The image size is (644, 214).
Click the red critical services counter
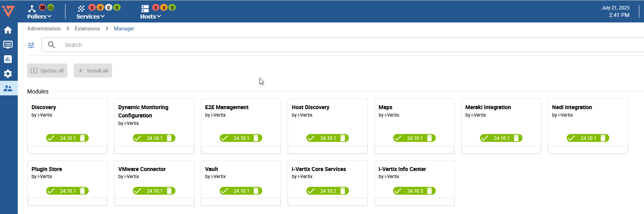tap(92, 7)
